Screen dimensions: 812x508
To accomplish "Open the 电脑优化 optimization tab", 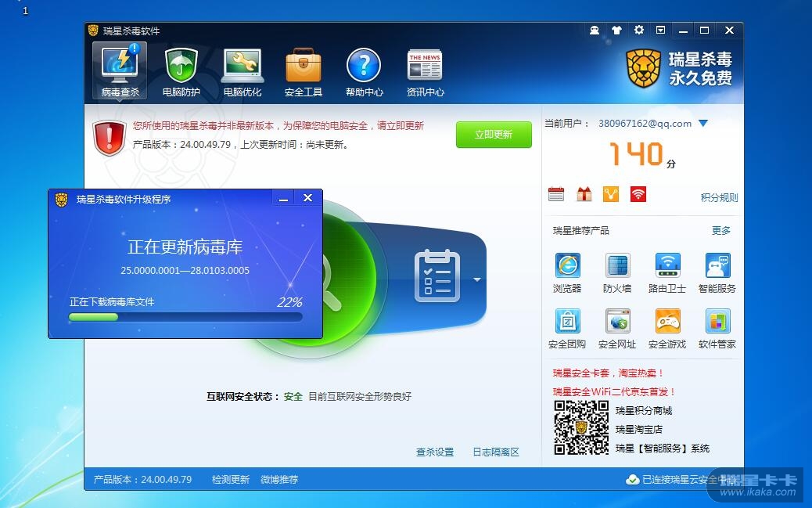I will [243, 70].
